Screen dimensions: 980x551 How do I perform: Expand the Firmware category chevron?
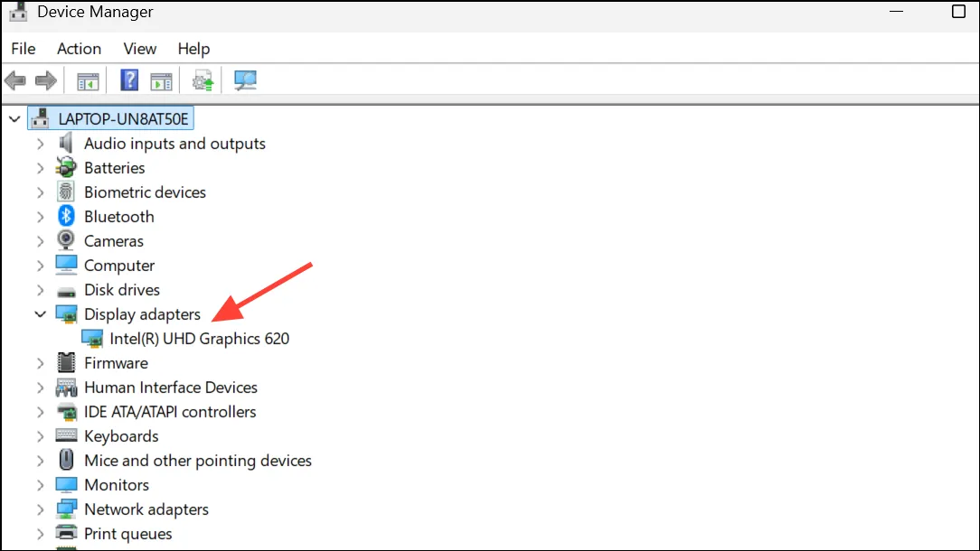coord(40,363)
